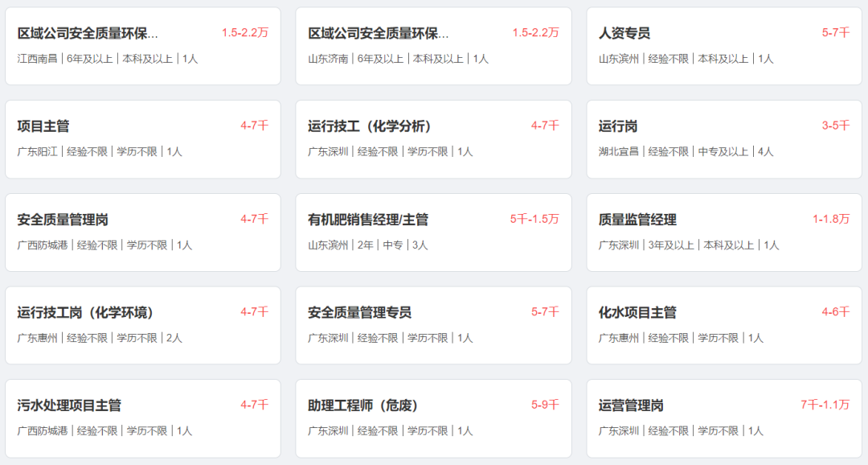Click the 广东深圳 details under 助理工程师（危废）
The height and width of the screenshot is (465, 868).
coord(391,431)
